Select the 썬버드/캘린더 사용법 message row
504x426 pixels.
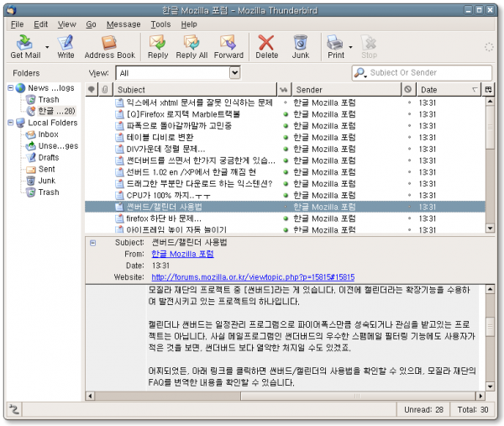click(x=285, y=207)
